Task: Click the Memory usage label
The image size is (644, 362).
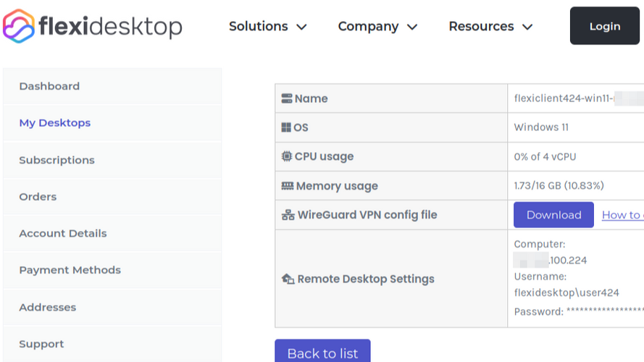Action: 337,186
